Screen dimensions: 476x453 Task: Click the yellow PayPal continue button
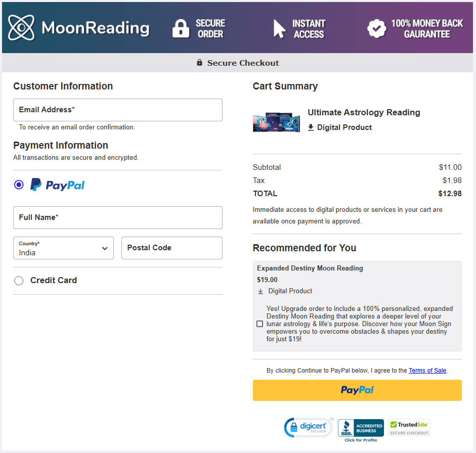click(357, 390)
